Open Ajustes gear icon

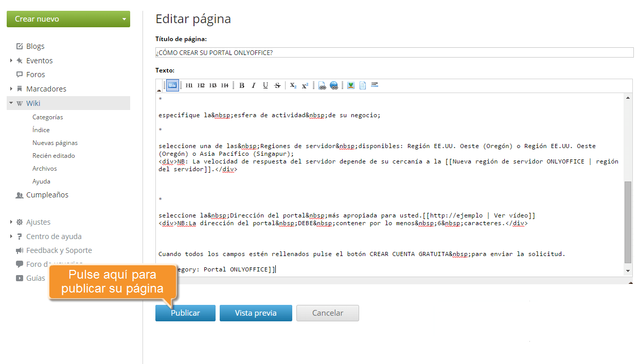click(x=20, y=222)
